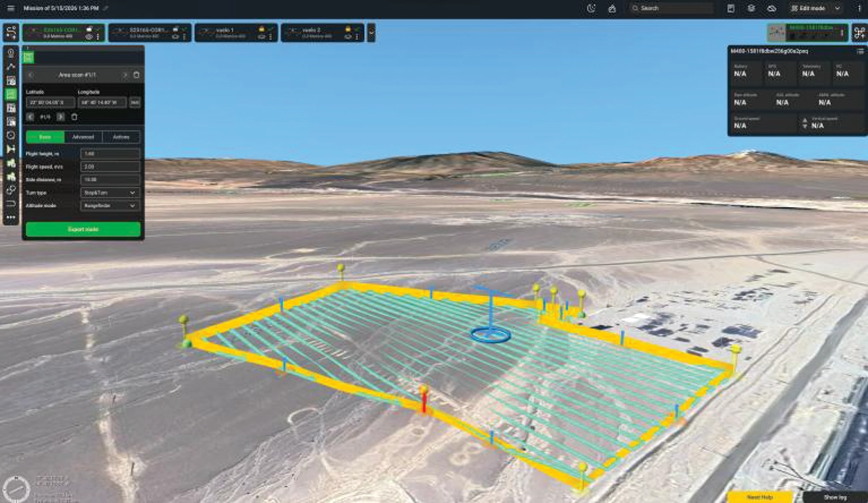Edit the mission name with pencil icon
The width and height of the screenshot is (868, 503).
tap(106, 8)
